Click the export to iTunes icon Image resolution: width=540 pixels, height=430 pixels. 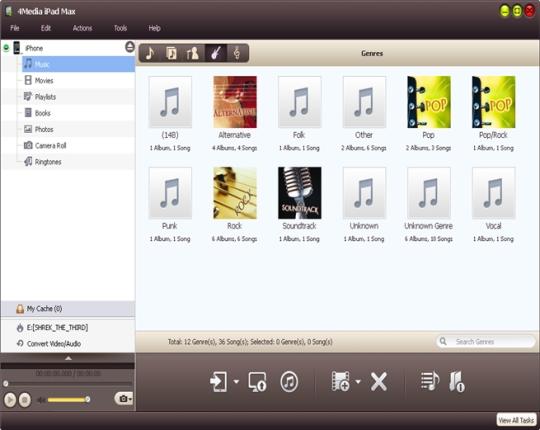289,381
